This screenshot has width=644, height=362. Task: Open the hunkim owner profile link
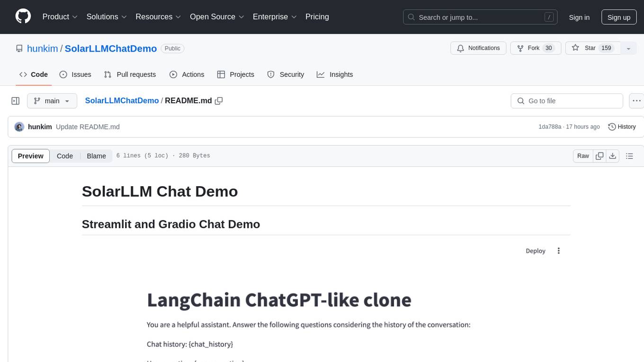tap(43, 48)
